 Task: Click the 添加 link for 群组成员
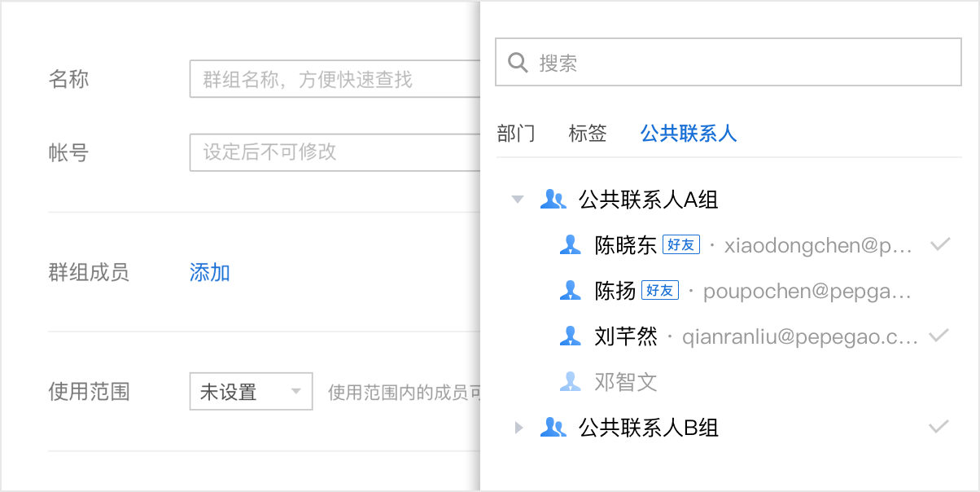click(x=209, y=273)
